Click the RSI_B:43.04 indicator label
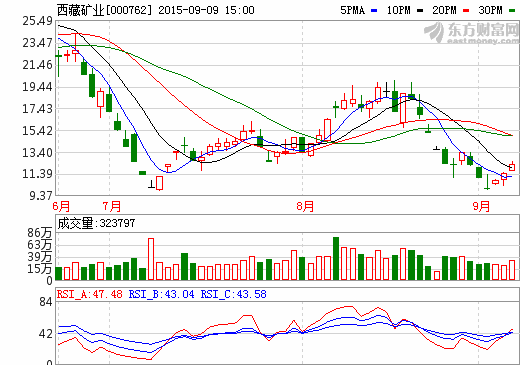The width and height of the screenshot is (520, 365). [161, 294]
